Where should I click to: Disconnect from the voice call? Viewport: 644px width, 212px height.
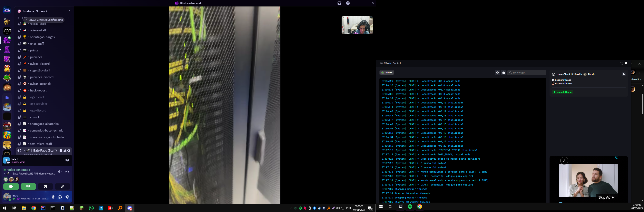click(x=67, y=172)
